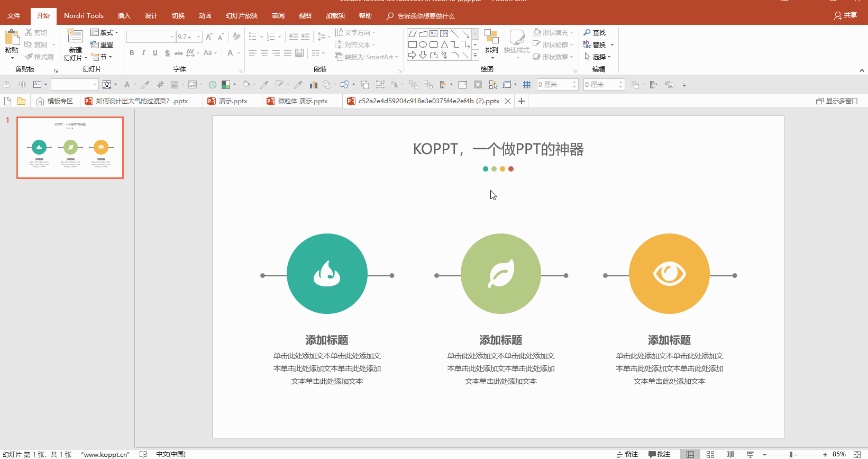Click the font name input box
868x459 pixels.
tap(151, 37)
